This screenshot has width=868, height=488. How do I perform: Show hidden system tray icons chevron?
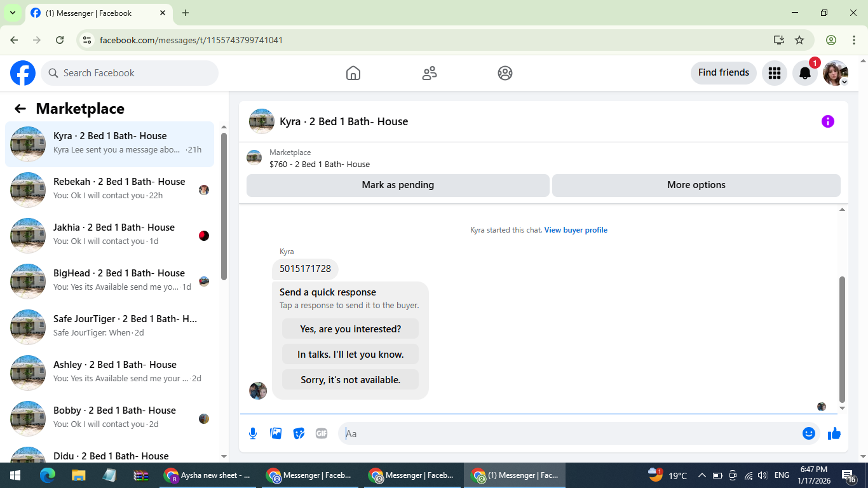(x=702, y=475)
